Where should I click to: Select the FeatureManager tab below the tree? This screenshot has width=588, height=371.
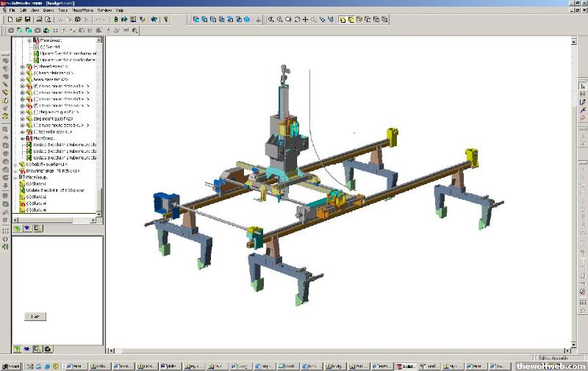pyautogui.click(x=17, y=228)
